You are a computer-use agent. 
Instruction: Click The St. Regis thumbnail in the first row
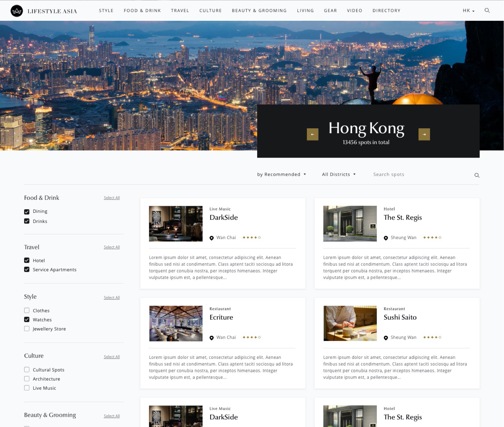click(x=350, y=224)
